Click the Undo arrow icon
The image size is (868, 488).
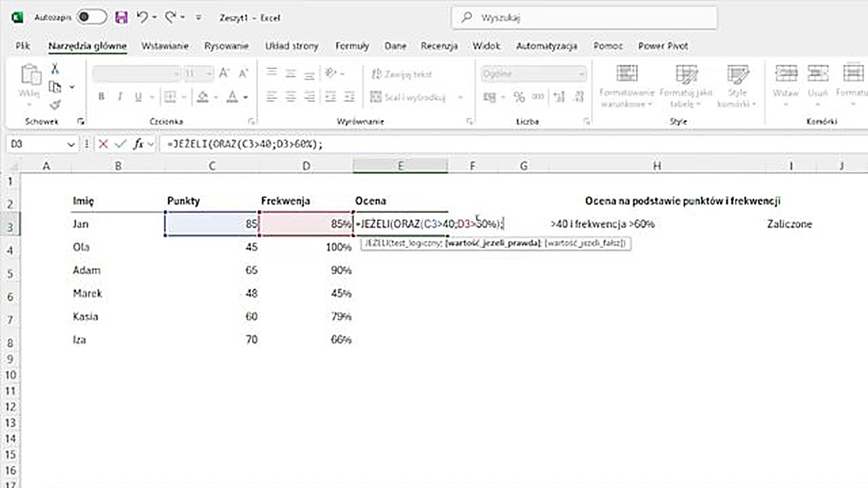click(142, 18)
